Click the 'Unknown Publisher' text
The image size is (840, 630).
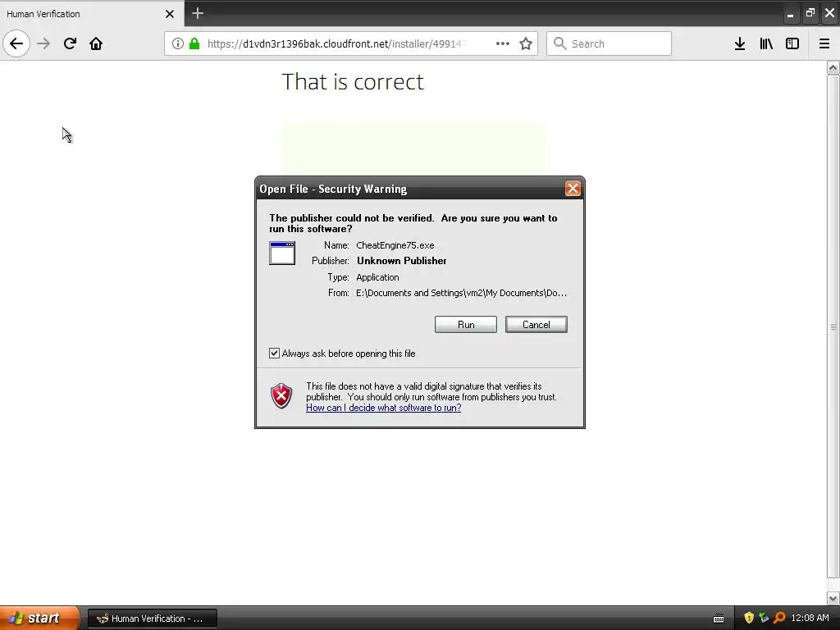(402, 261)
